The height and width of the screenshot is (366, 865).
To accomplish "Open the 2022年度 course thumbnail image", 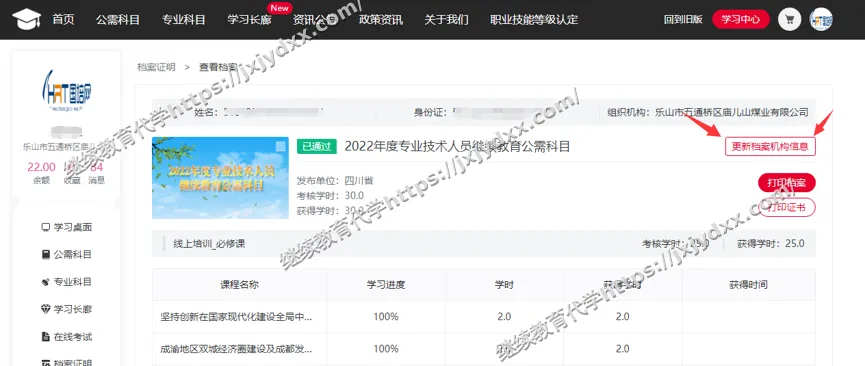I will point(220,178).
